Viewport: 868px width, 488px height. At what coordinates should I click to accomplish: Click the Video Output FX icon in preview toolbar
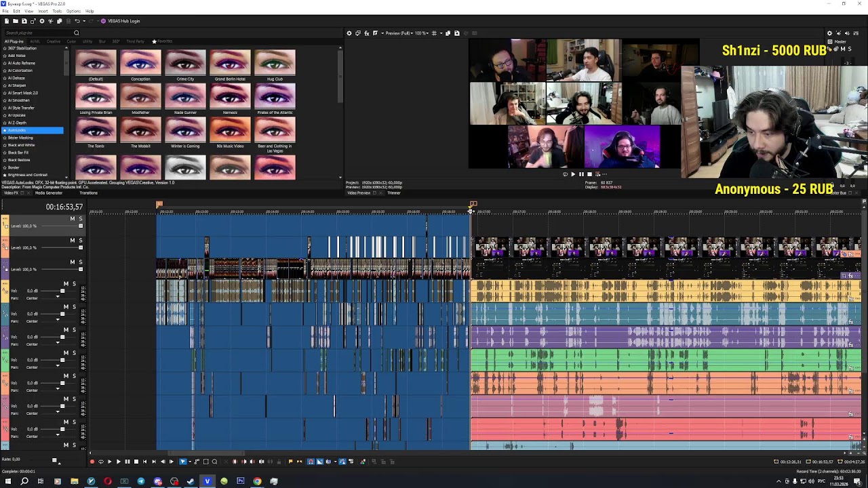coord(367,33)
